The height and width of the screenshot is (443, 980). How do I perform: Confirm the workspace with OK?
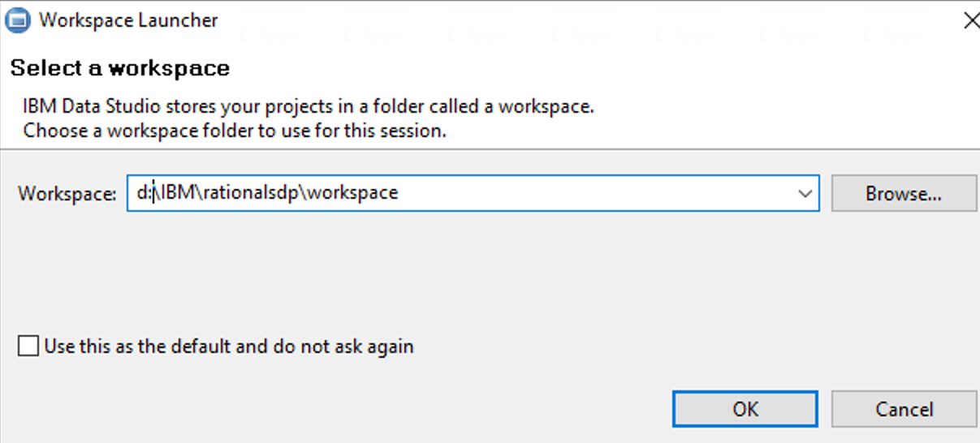[x=745, y=409]
